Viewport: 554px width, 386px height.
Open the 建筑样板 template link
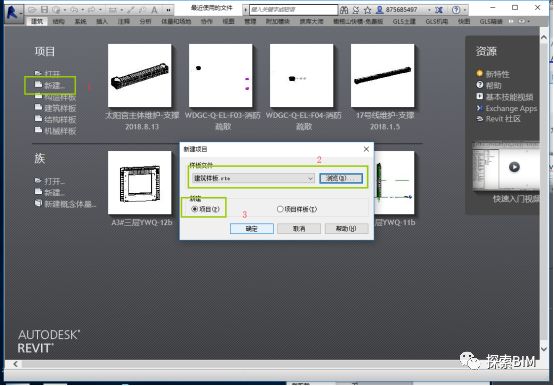[x=55, y=108]
